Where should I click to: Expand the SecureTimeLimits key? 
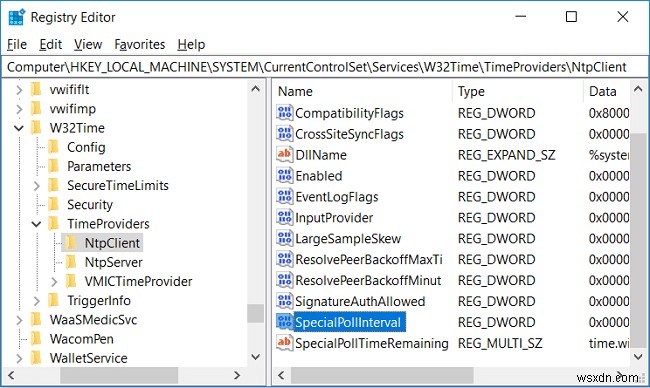[x=36, y=185]
